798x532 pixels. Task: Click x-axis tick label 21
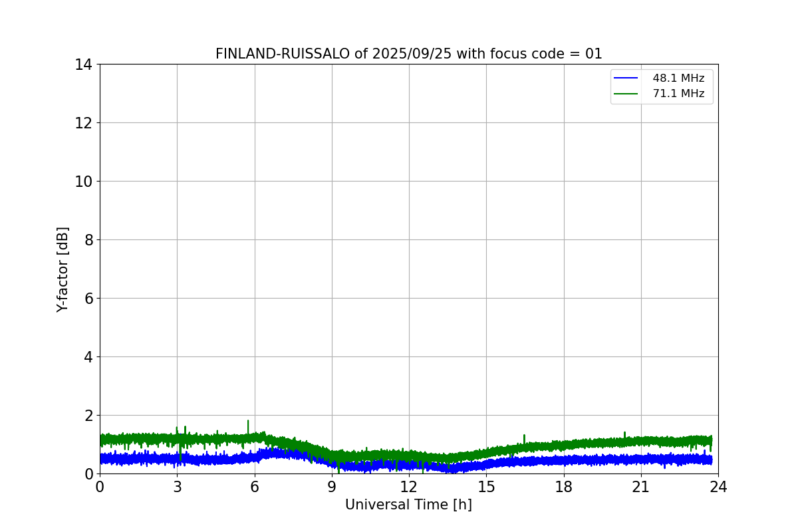click(x=641, y=487)
